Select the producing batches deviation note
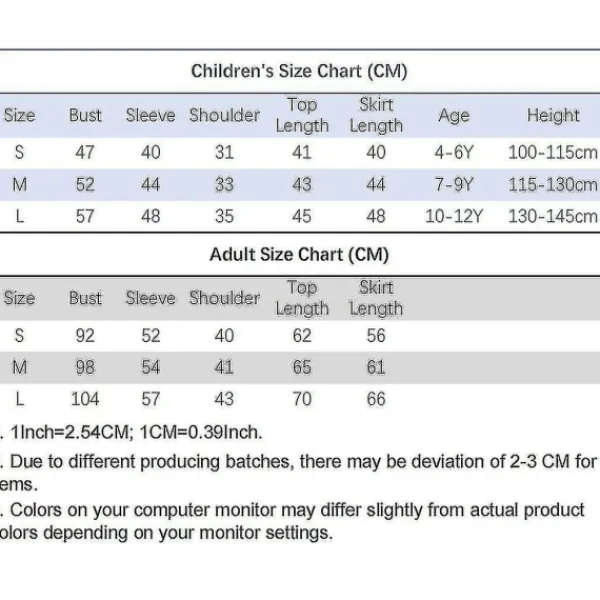The width and height of the screenshot is (600, 600). click(x=300, y=462)
